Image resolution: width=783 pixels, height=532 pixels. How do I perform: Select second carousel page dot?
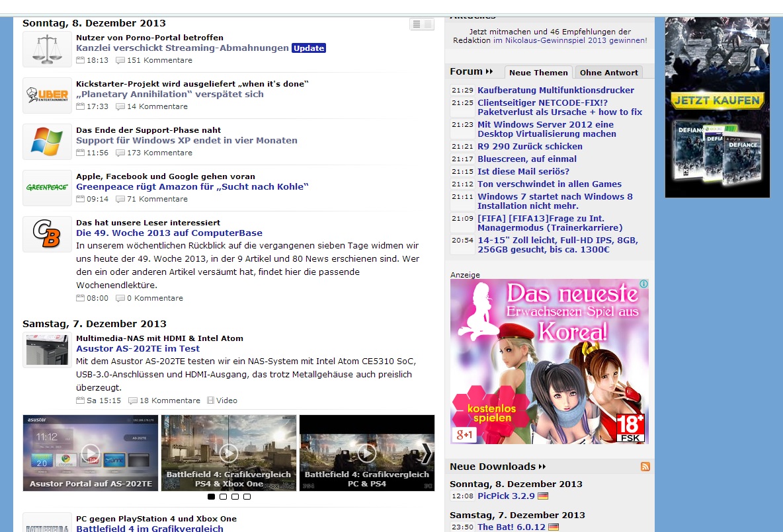pos(224,496)
